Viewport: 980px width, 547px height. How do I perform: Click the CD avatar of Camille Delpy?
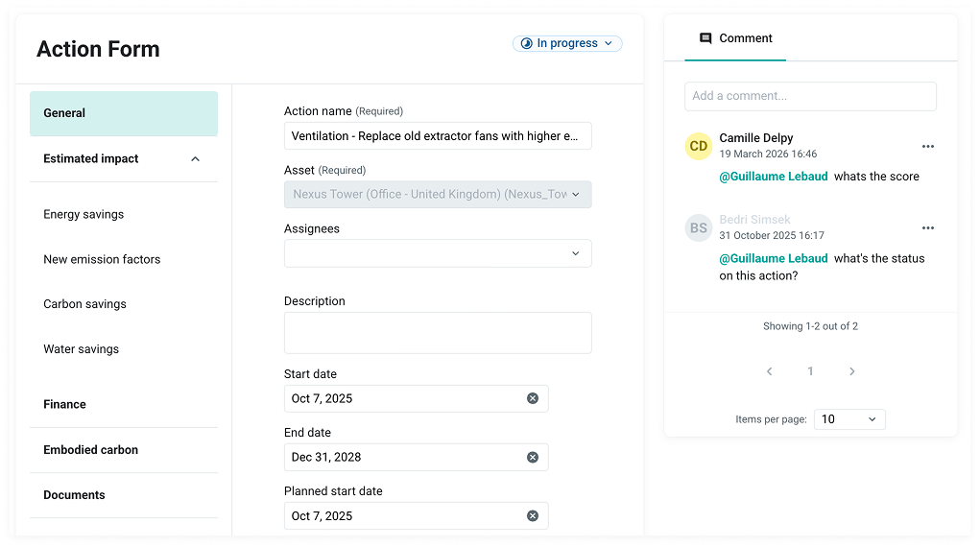click(699, 146)
